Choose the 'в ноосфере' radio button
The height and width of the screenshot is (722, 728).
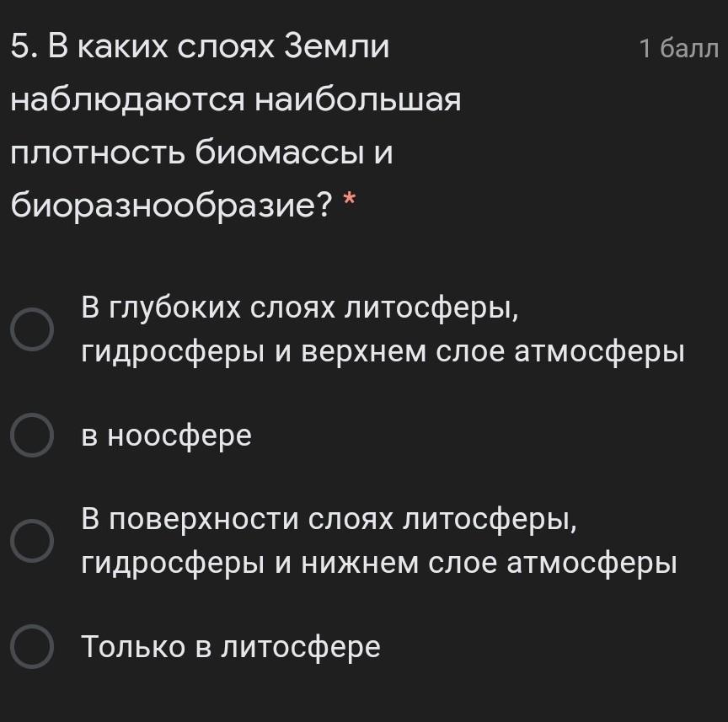32,435
